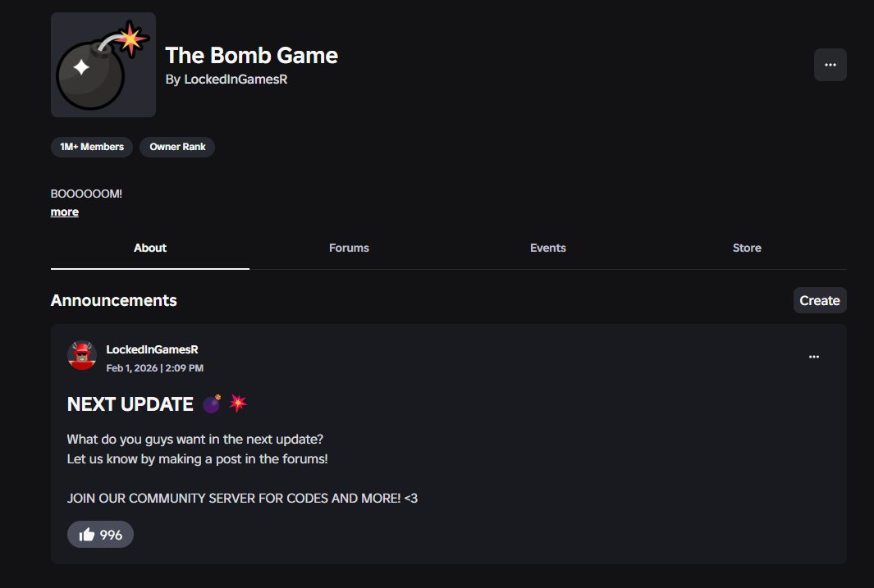Open the community options three-dot menu

[x=830, y=65]
